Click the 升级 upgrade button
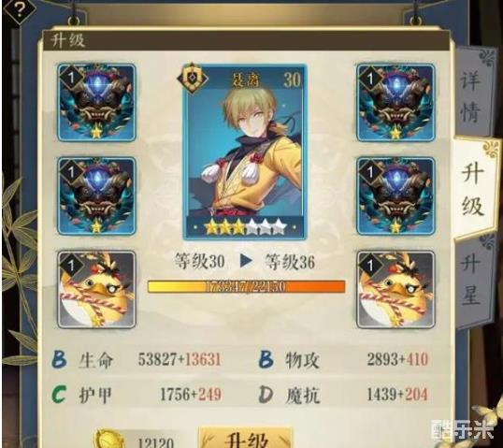 [x=246, y=438]
